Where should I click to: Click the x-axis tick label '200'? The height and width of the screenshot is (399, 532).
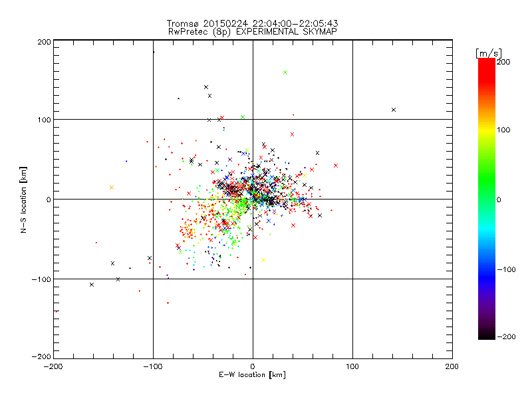point(452,366)
